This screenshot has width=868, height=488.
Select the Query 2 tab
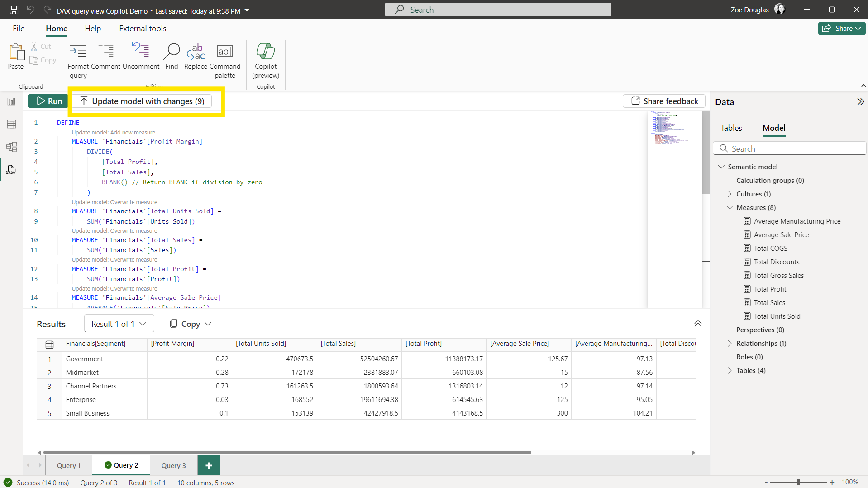click(121, 465)
